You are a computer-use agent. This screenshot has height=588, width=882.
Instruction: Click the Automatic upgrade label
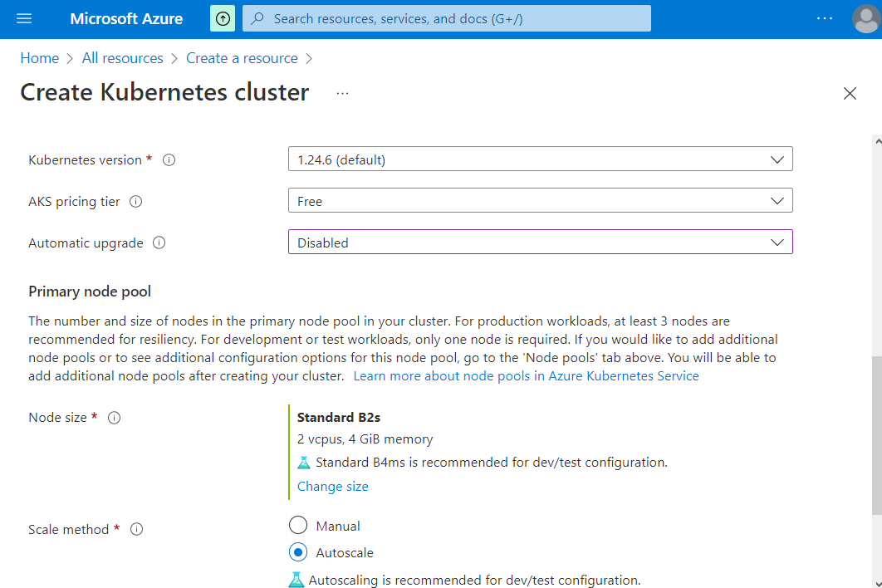pos(86,243)
